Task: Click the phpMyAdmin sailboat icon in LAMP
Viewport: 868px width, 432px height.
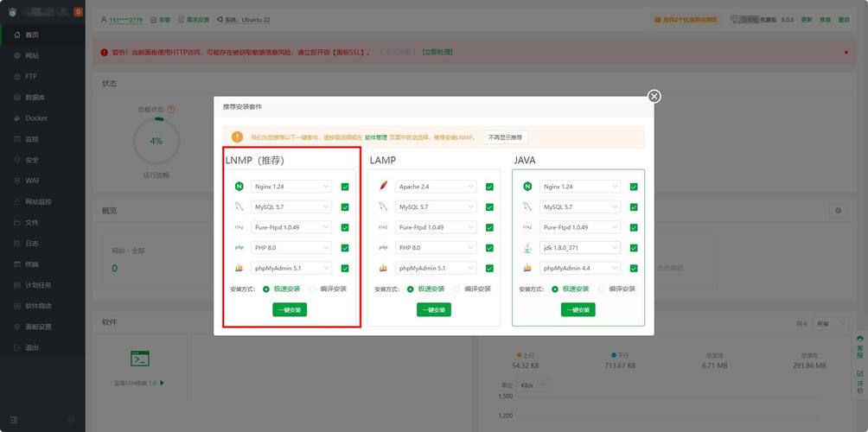Action: [x=383, y=269]
